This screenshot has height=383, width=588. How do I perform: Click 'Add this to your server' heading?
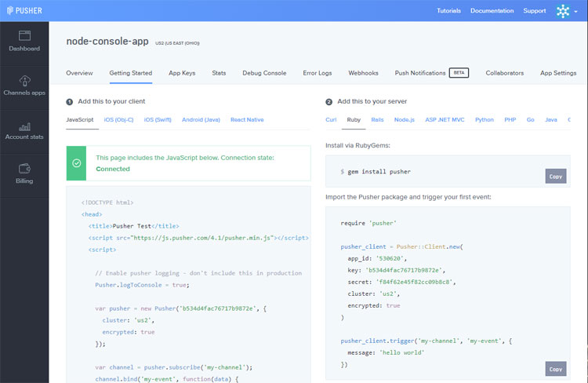[372, 101]
